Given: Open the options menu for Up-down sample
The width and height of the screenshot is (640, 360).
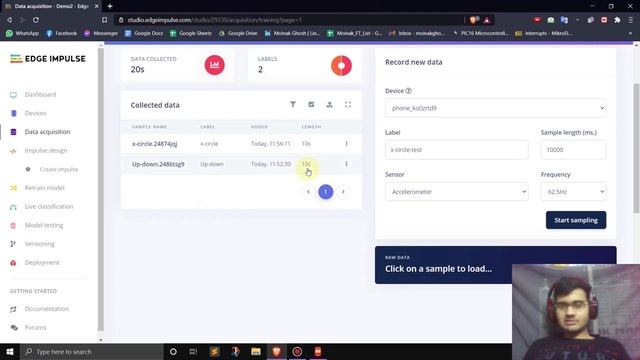Looking at the screenshot, I should (347, 164).
